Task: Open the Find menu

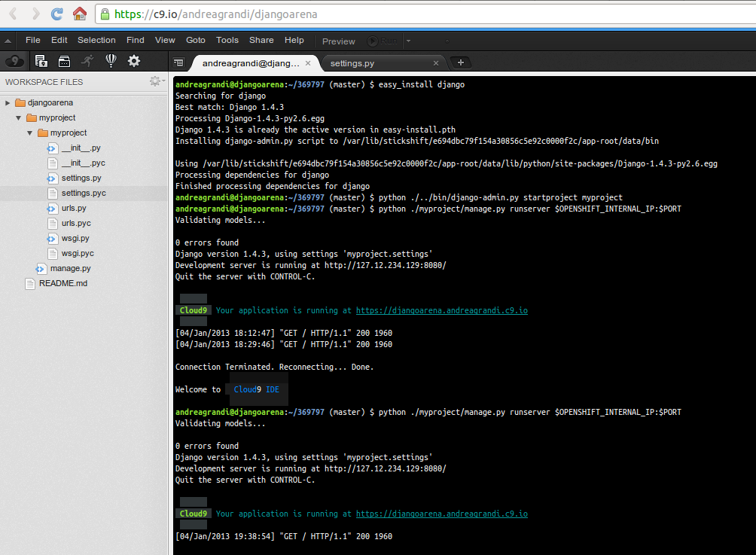Action: tap(136, 40)
